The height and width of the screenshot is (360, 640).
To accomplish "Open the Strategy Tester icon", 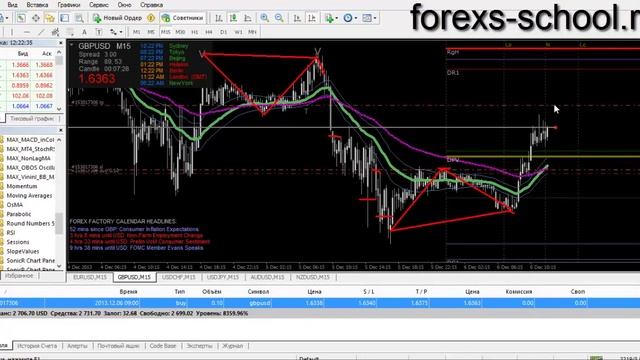I will (79, 18).
